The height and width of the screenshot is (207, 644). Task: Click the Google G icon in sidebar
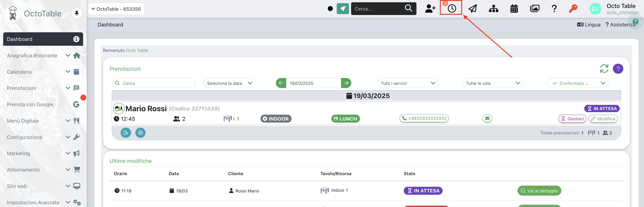[x=76, y=104]
